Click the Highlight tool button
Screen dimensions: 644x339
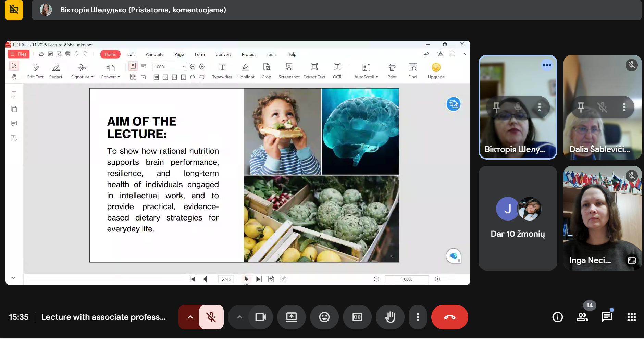[245, 71]
